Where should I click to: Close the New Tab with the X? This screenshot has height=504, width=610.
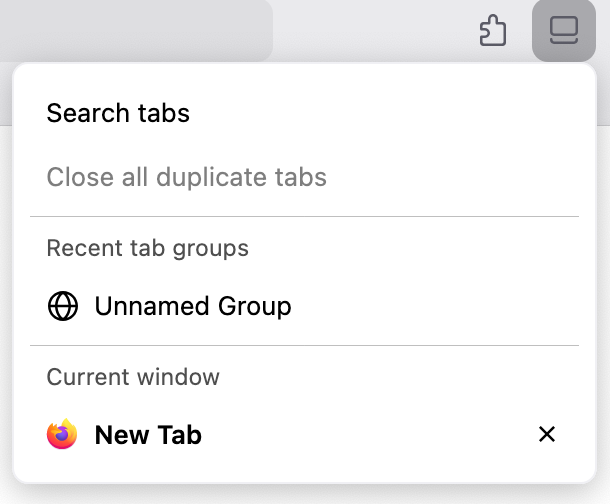pos(547,434)
